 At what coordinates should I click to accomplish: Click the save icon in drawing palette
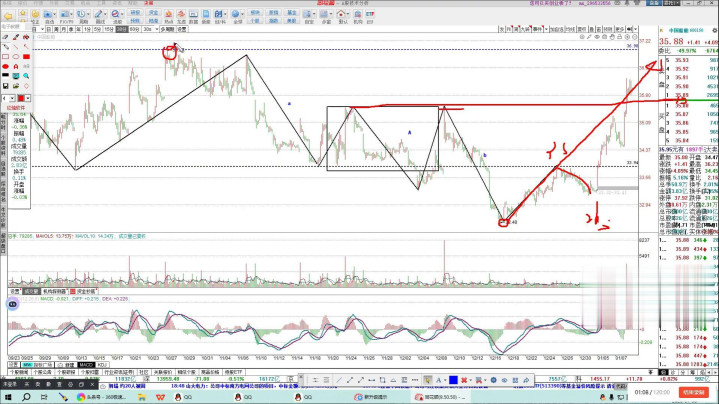coord(5,86)
